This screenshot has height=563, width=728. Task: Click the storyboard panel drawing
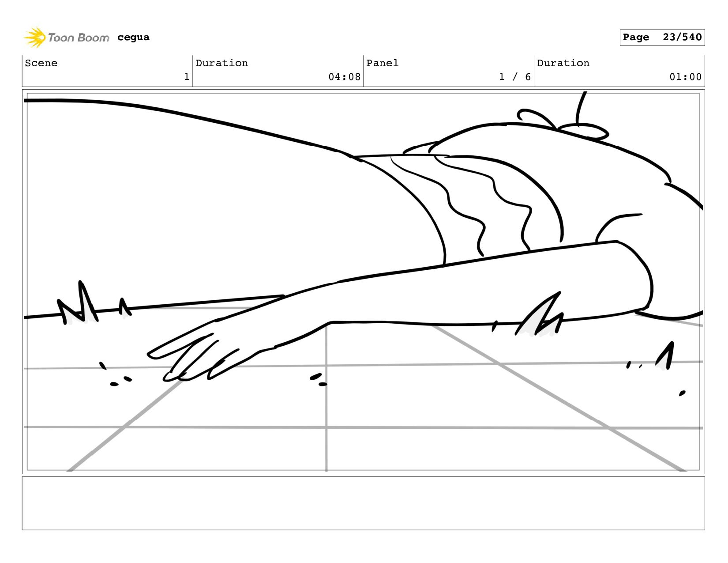(364, 282)
